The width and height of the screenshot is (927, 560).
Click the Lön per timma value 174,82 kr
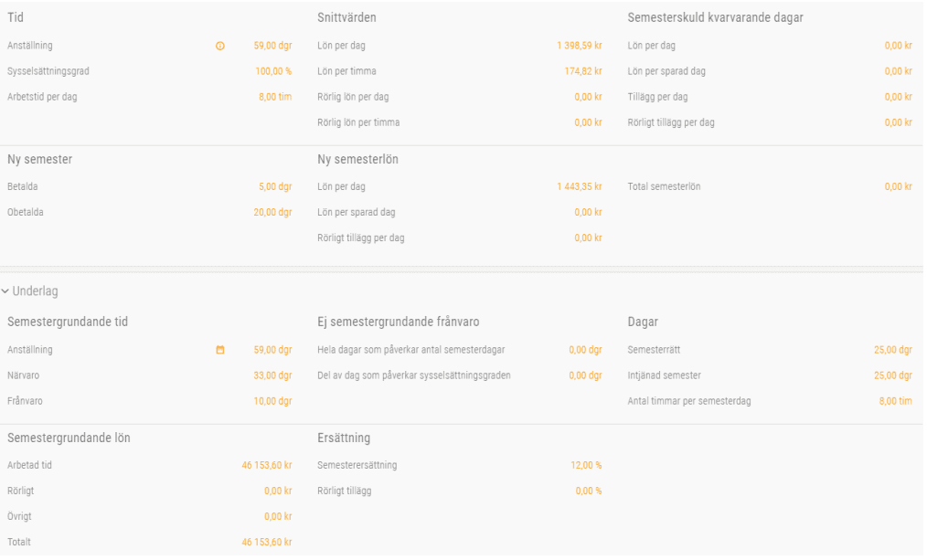583,71
